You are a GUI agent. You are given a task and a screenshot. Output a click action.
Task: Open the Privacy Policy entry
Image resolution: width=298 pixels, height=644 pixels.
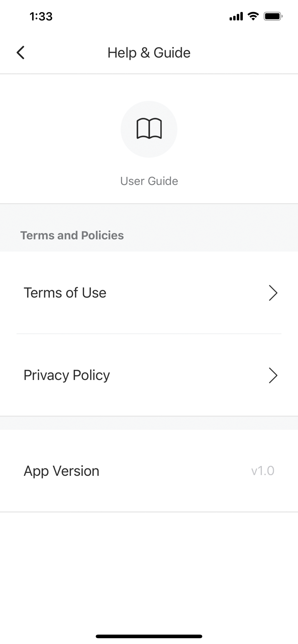149,375
